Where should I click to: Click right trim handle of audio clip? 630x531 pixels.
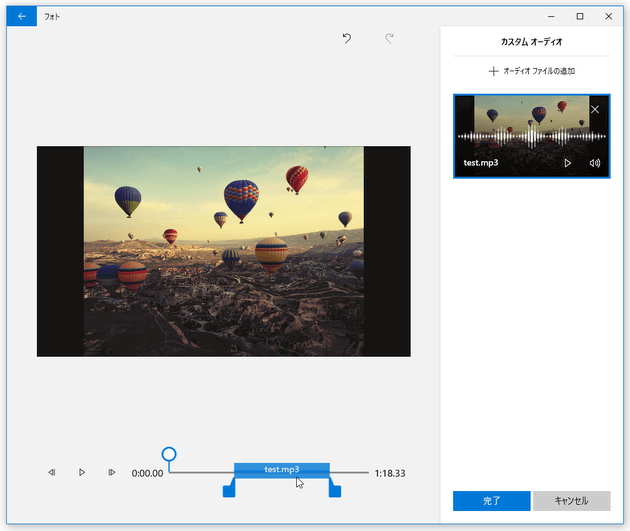point(335,489)
